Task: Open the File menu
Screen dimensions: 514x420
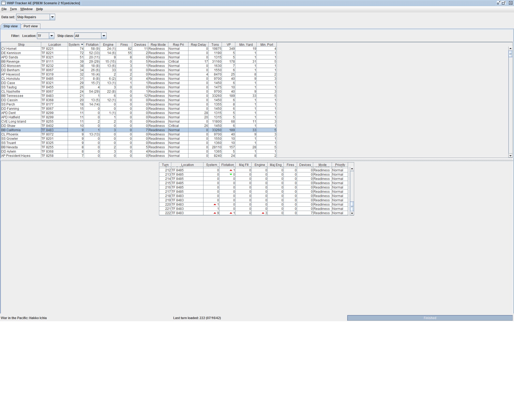Action: point(4,9)
